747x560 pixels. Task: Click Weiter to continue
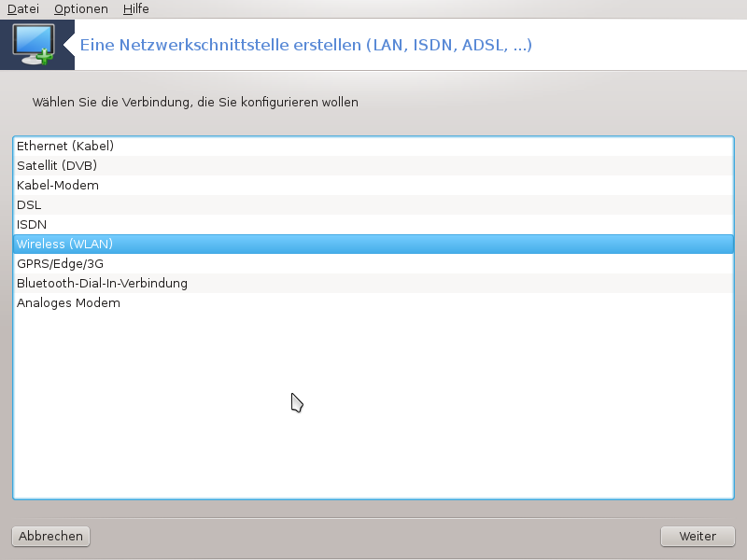click(698, 536)
